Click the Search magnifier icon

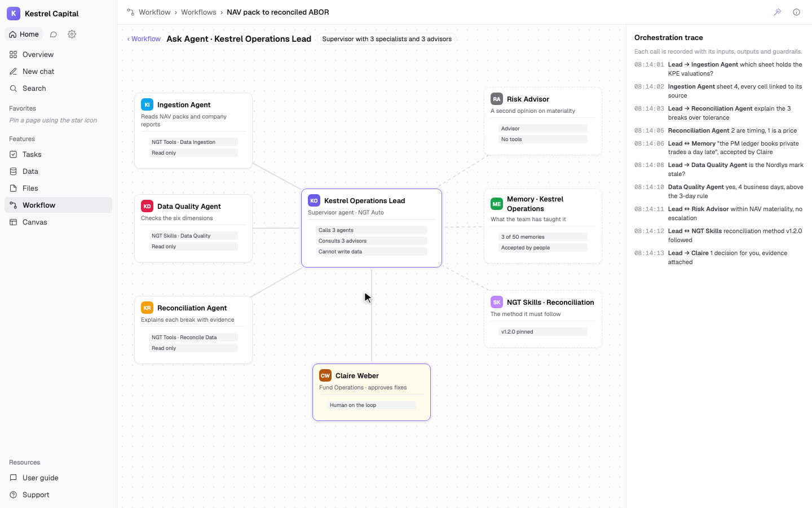pos(13,89)
